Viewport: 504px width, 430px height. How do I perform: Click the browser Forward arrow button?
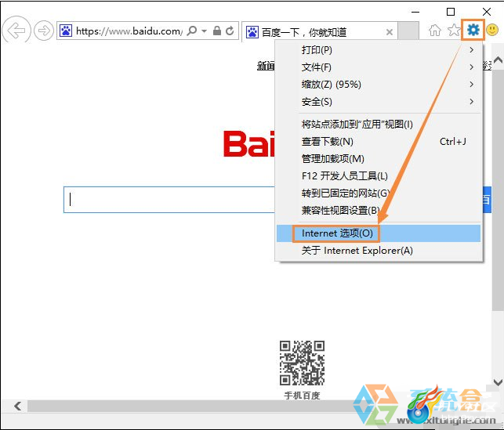point(44,31)
